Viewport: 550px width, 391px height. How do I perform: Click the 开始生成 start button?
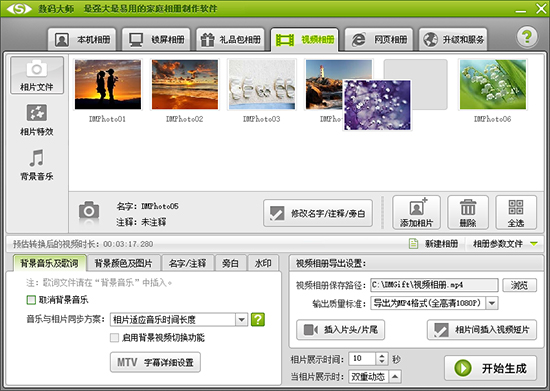tap(490, 368)
